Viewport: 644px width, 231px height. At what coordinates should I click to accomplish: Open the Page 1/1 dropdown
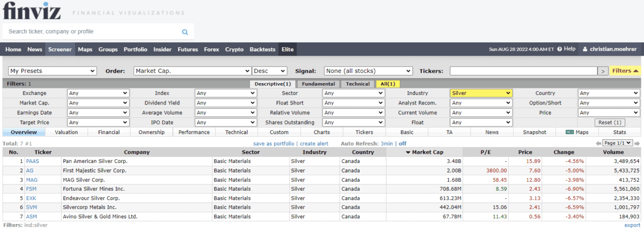click(618, 143)
